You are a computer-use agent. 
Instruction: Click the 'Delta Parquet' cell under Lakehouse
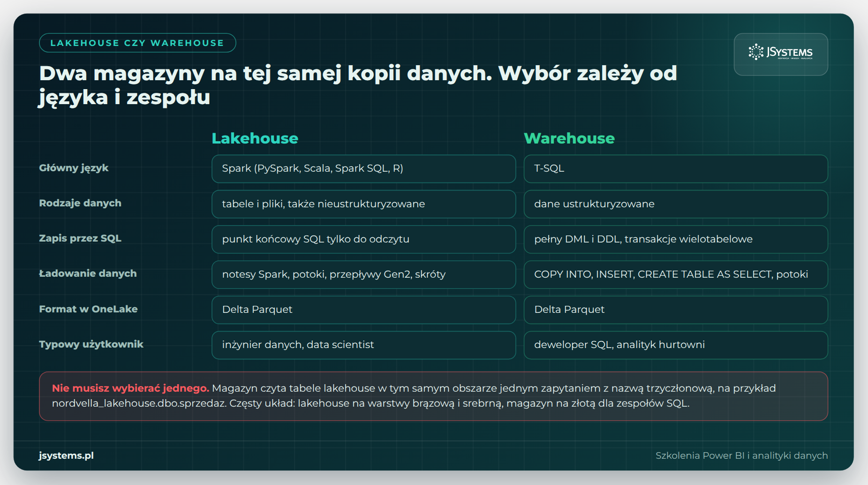pyautogui.click(x=363, y=310)
